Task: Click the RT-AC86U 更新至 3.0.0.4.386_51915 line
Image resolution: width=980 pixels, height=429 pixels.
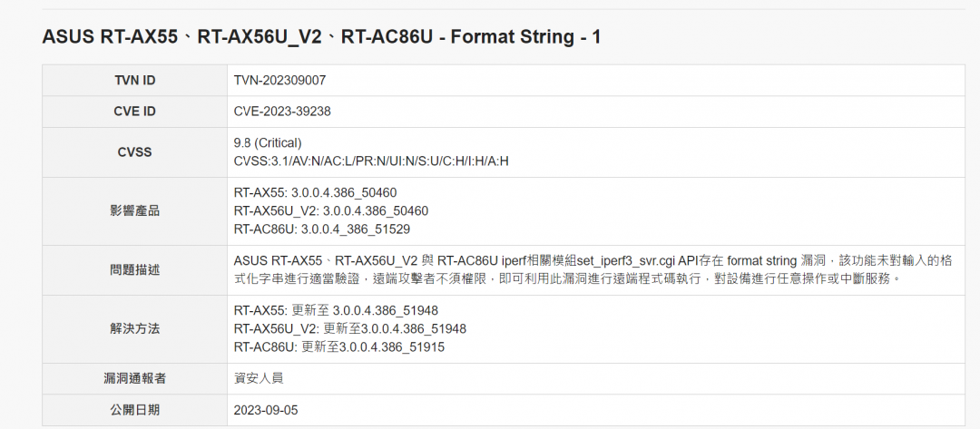Action: (338, 346)
